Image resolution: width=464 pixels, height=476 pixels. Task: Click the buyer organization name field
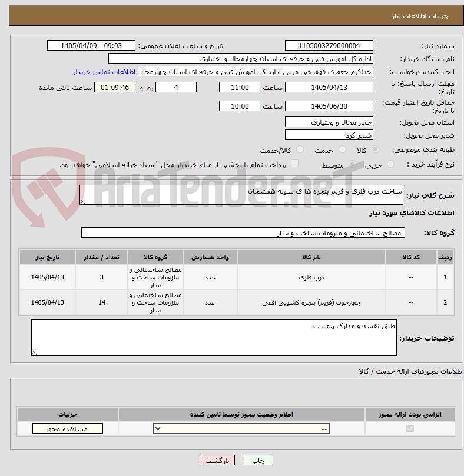click(x=241, y=59)
